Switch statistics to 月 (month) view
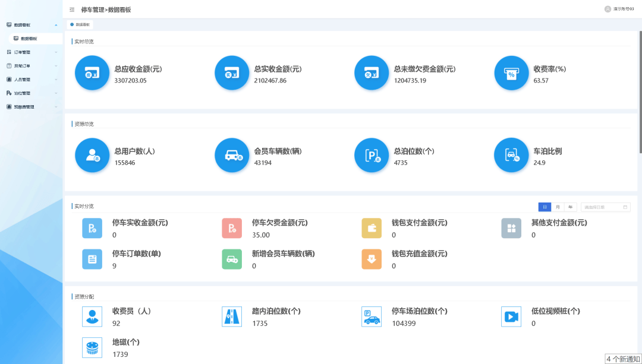The image size is (642, 364). [558, 207]
